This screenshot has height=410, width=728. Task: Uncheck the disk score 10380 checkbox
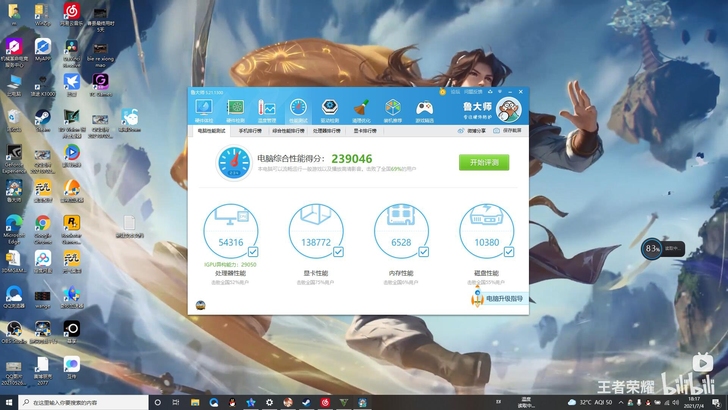tap(509, 252)
